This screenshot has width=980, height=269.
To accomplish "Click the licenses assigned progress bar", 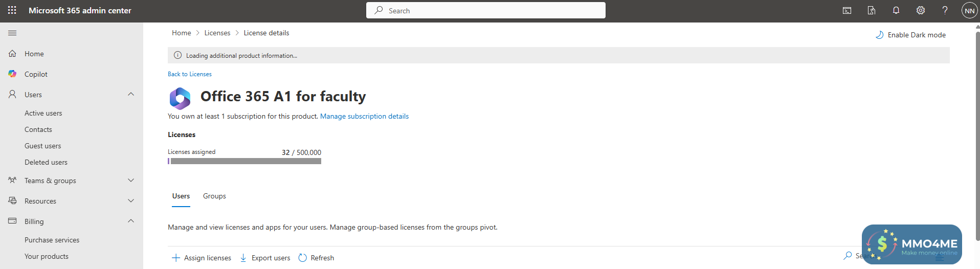I will pos(244,161).
